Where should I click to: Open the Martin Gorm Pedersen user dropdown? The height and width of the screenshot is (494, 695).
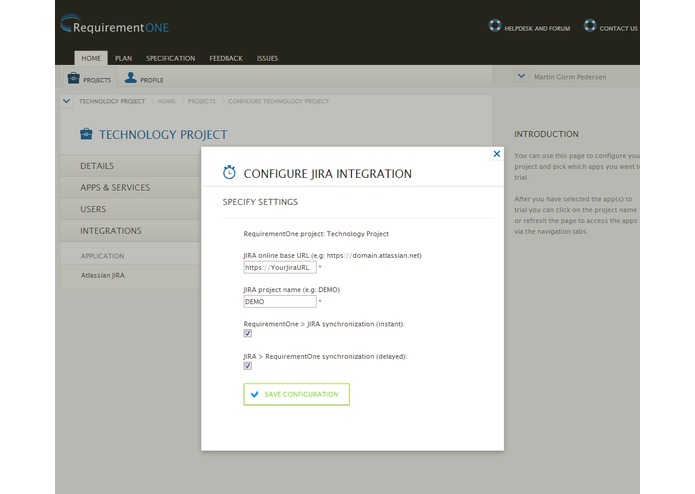[522, 76]
